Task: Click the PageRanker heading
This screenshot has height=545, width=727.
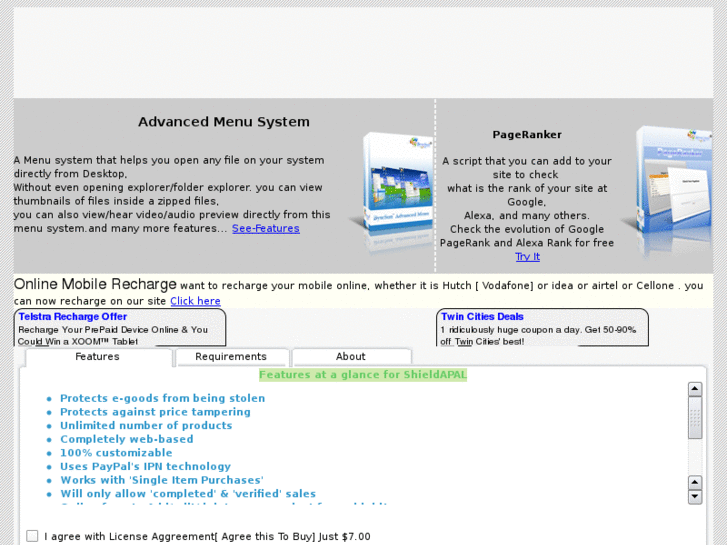Action: 527,135
